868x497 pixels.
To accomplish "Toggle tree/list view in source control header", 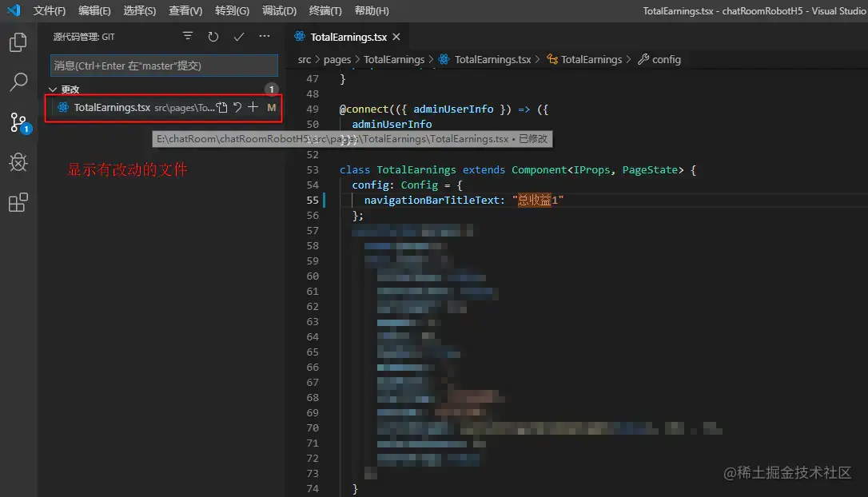I will pos(188,37).
